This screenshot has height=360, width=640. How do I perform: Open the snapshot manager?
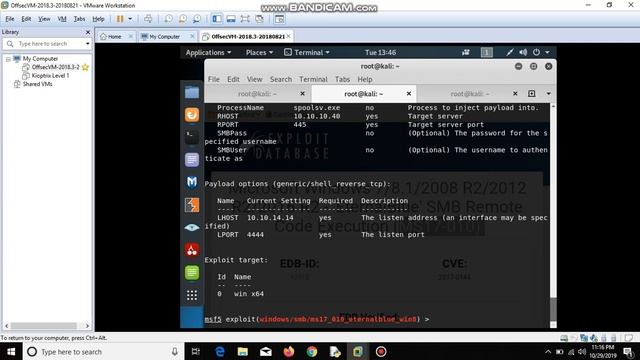click(197, 19)
